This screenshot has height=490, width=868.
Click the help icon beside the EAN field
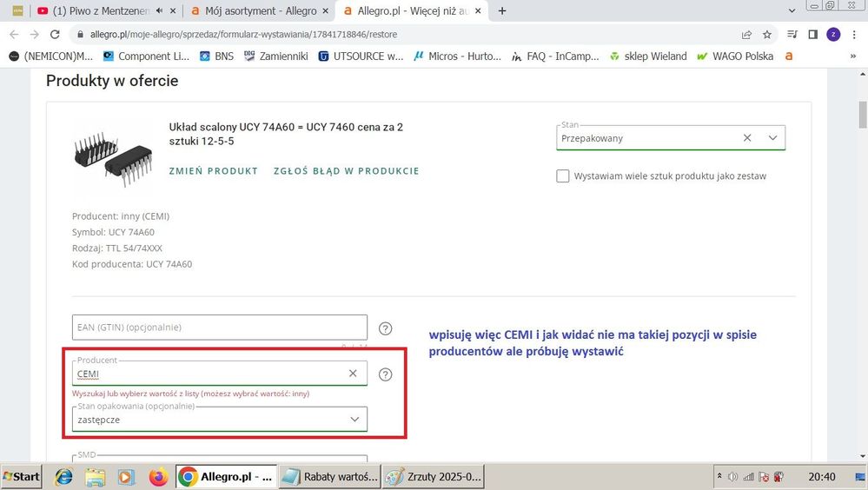pos(386,328)
